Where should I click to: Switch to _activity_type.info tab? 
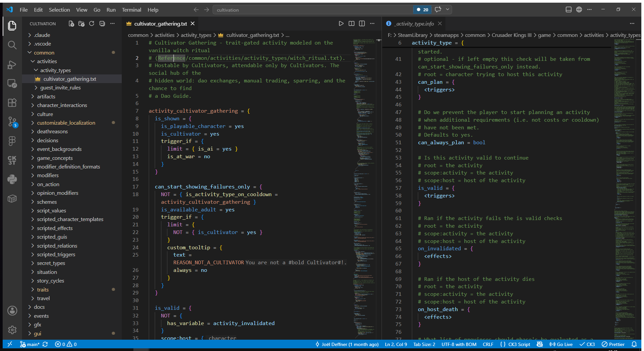(x=414, y=24)
